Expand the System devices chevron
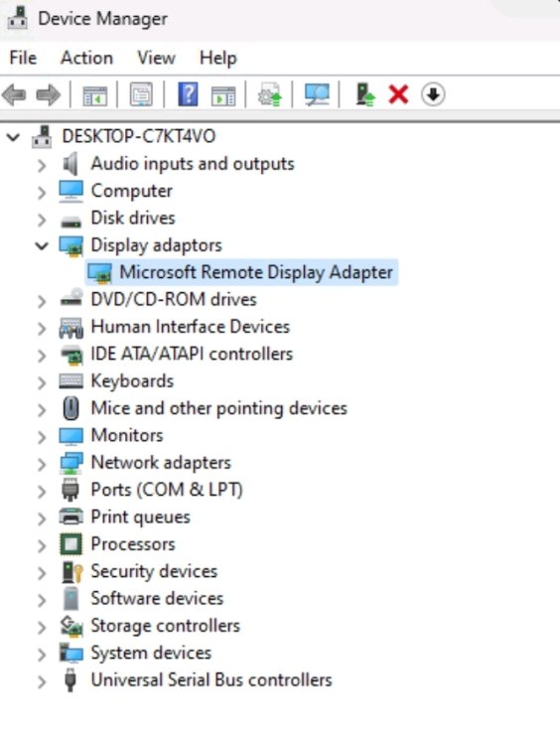The height and width of the screenshot is (745, 560). point(42,655)
